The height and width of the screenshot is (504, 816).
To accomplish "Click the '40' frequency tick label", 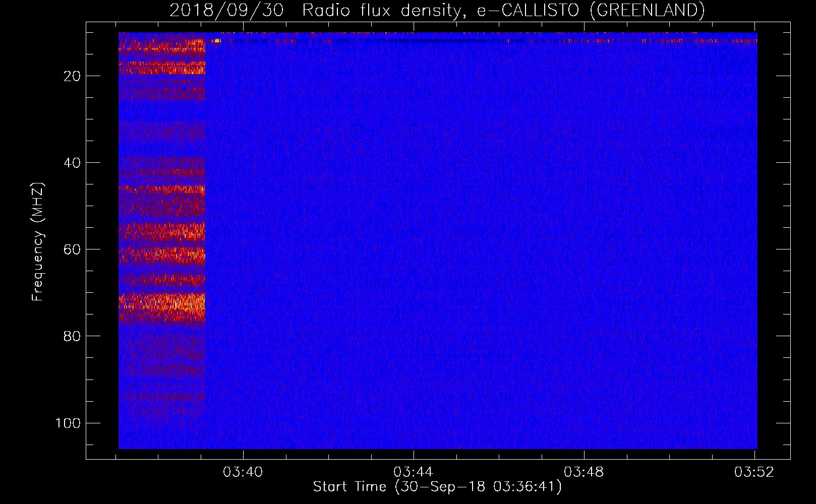I will pos(72,163).
